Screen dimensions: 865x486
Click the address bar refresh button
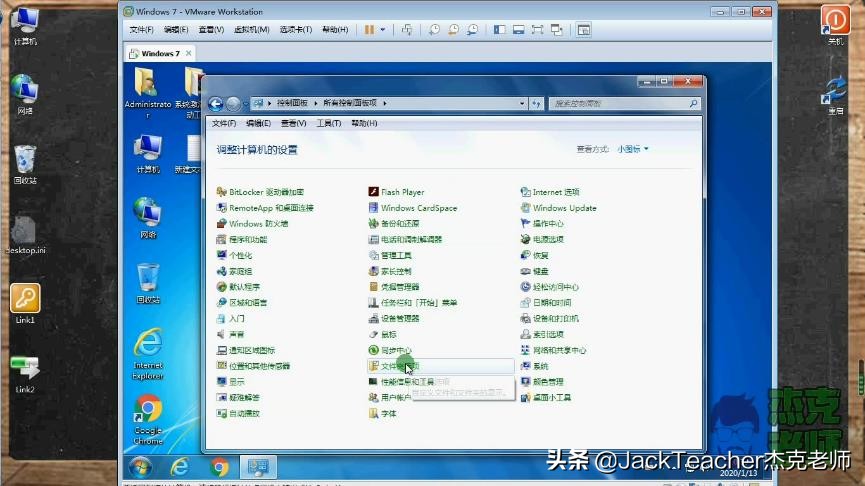click(x=536, y=103)
